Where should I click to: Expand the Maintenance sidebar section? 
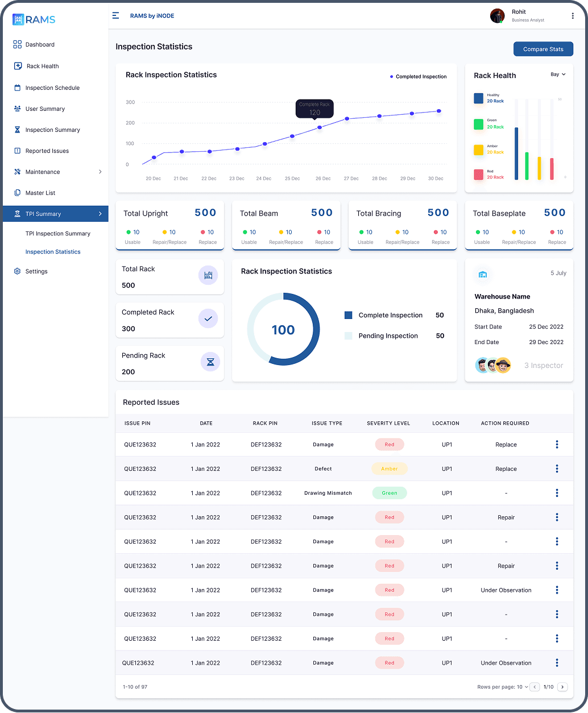click(x=43, y=172)
